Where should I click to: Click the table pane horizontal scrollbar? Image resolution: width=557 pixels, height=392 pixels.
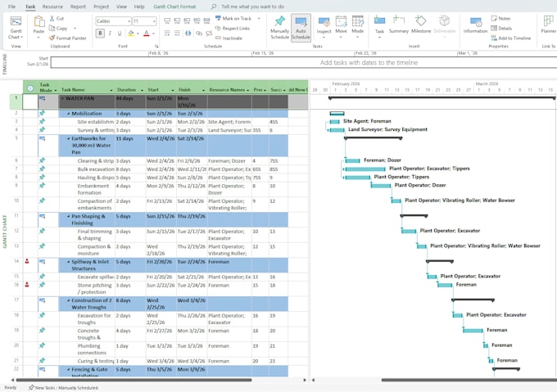coord(134,380)
